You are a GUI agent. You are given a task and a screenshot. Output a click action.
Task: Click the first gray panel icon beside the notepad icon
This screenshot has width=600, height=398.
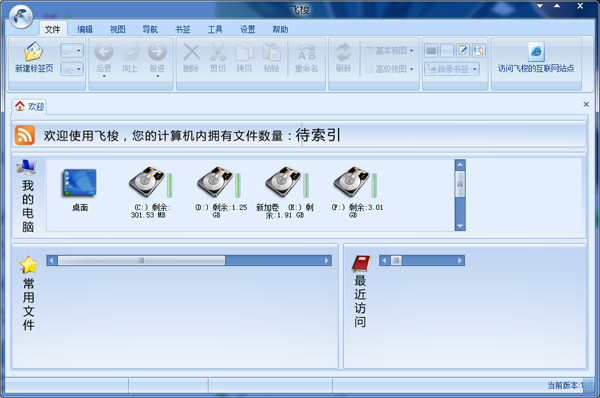[431, 50]
